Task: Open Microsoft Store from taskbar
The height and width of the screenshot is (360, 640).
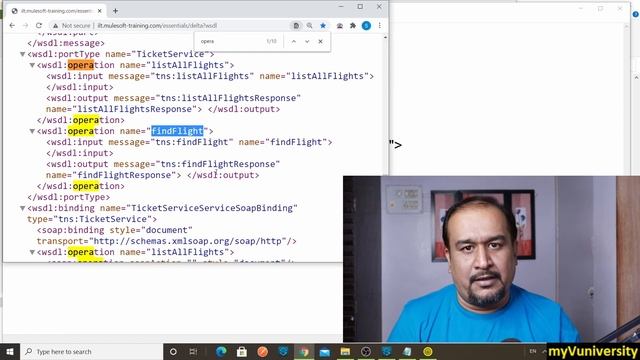Action: pos(242,351)
